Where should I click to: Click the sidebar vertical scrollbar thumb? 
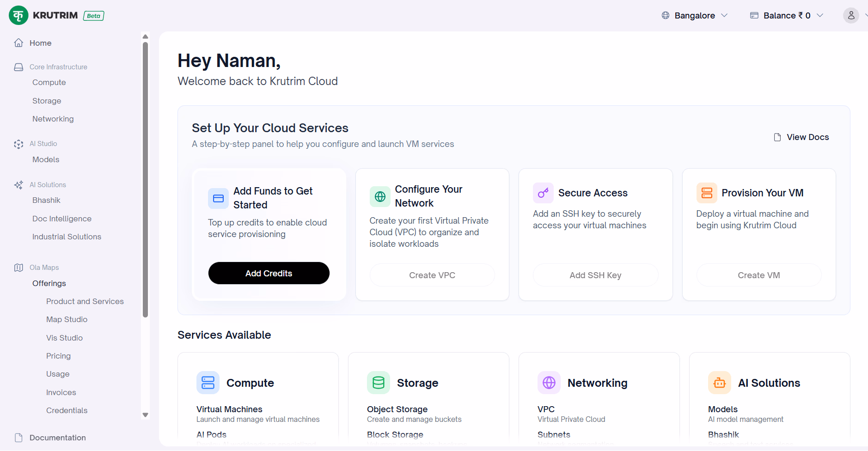click(146, 180)
